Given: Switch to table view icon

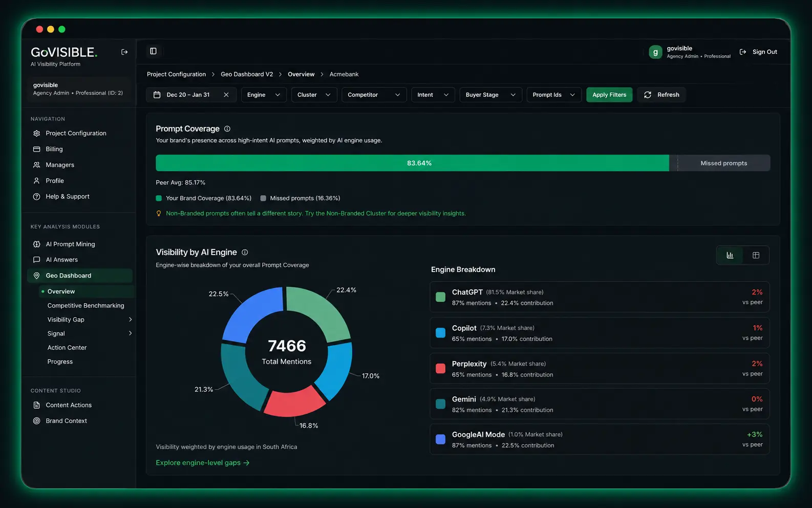Looking at the screenshot, I should [756, 255].
